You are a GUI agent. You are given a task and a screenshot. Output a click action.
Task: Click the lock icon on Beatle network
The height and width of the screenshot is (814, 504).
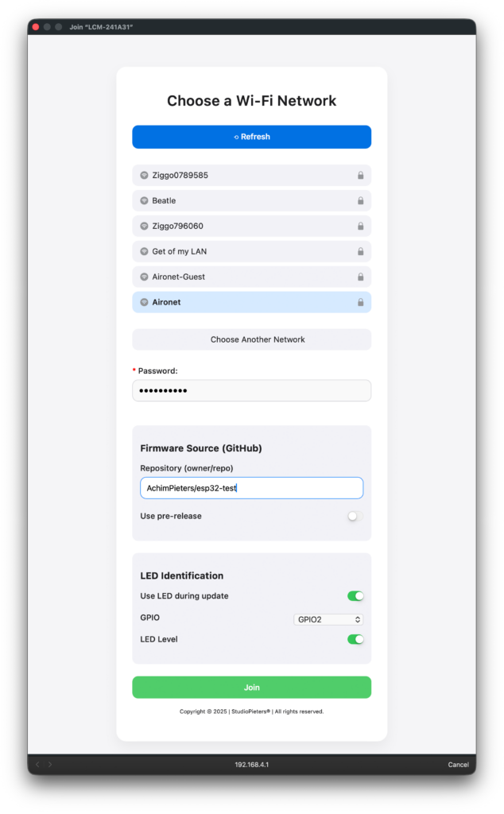click(360, 201)
